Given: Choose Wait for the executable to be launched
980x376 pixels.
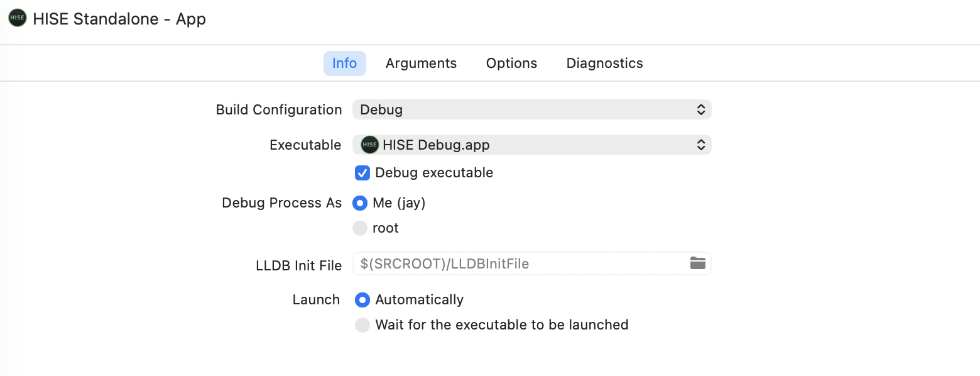Looking at the screenshot, I should [x=362, y=324].
